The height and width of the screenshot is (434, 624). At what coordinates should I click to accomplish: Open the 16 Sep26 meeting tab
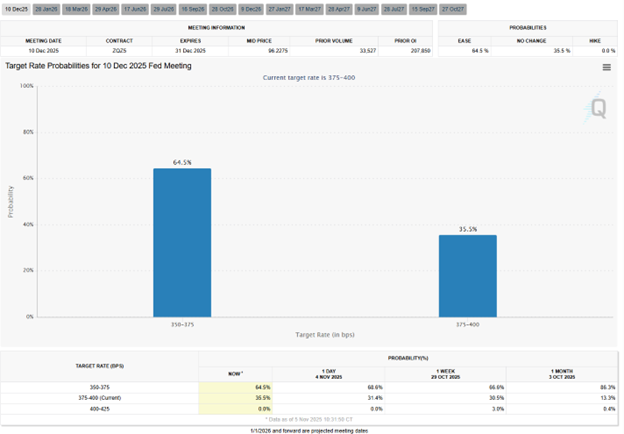pos(193,8)
